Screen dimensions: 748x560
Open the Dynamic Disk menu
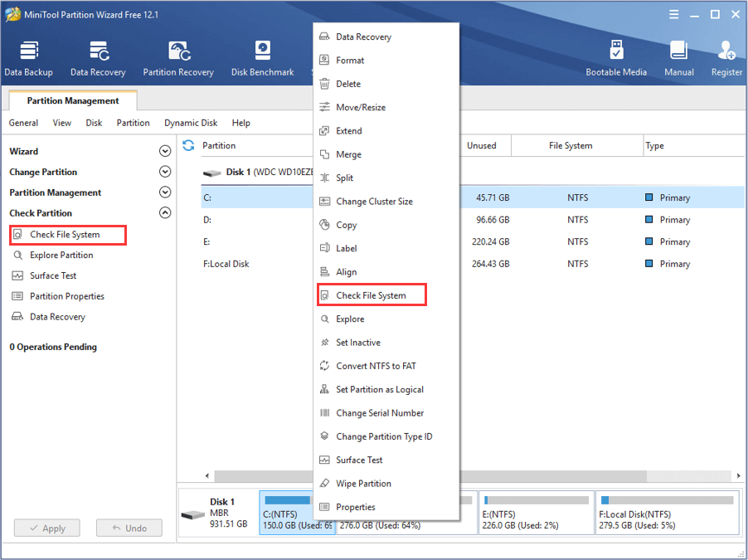tap(191, 123)
